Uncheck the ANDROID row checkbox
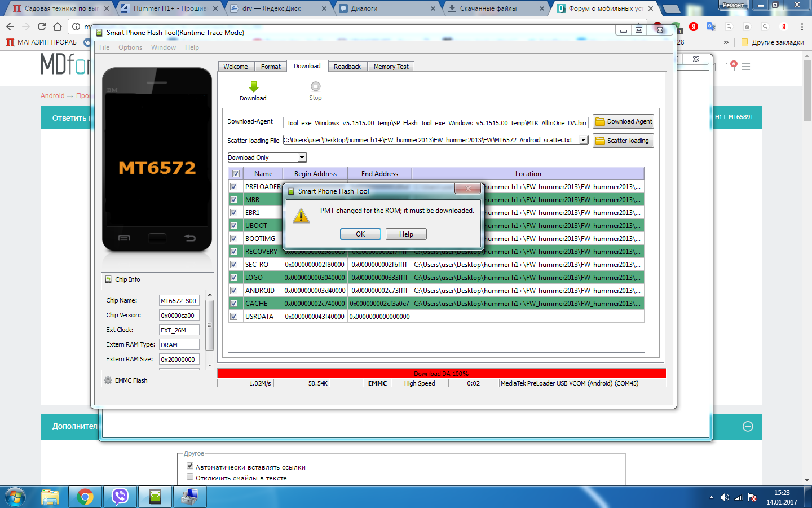Viewport: 812px width, 508px height. tap(233, 290)
